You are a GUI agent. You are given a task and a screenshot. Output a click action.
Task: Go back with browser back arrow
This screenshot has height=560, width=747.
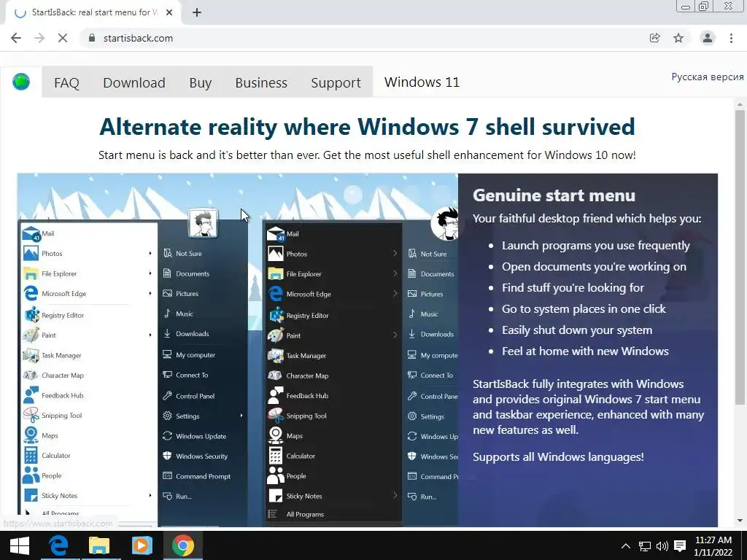point(16,38)
